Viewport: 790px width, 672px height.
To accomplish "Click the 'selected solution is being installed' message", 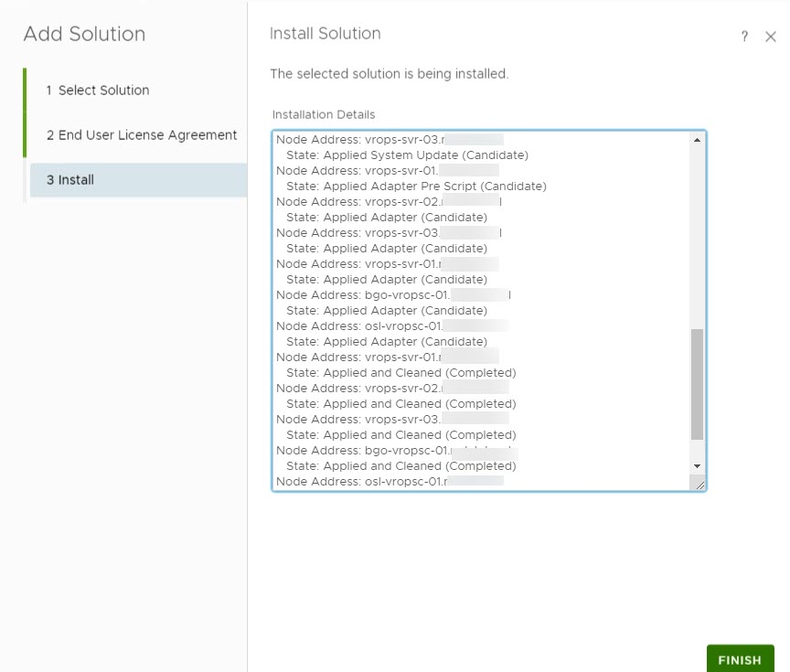I will click(x=389, y=73).
